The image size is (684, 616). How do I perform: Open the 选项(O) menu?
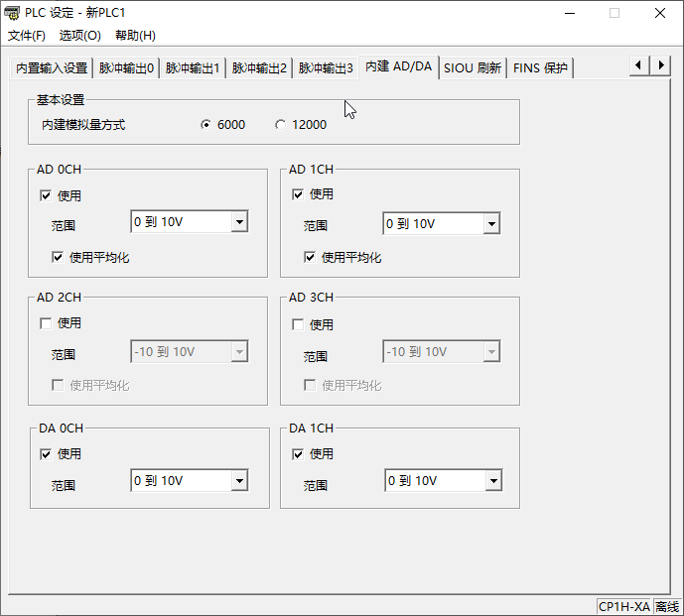(79, 36)
